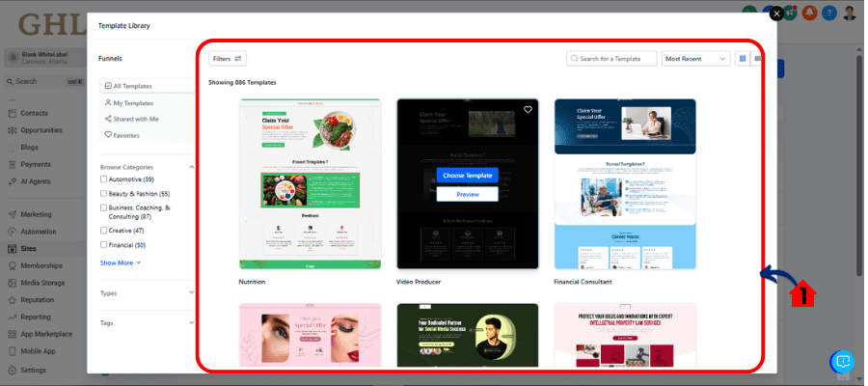Check the Beauty & Fashion (55) category
The image size is (868, 386).
(103, 194)
